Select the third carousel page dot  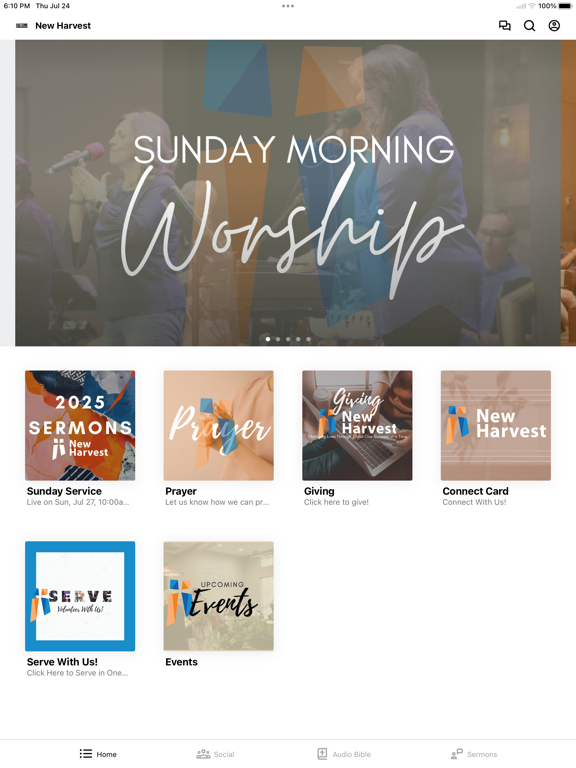click(x=288, y=339)
